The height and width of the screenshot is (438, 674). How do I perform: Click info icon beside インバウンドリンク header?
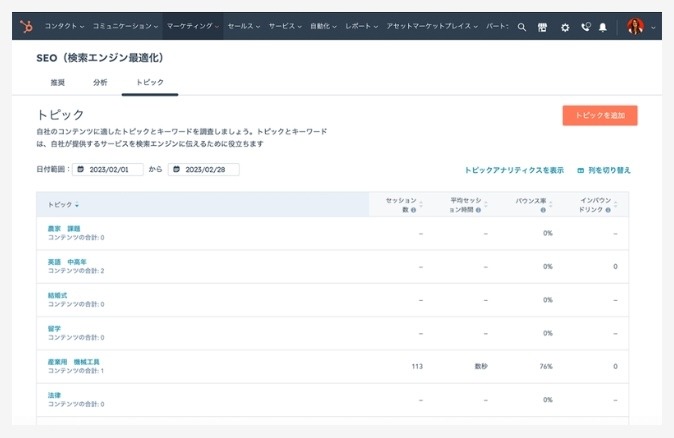coord(608,210)
